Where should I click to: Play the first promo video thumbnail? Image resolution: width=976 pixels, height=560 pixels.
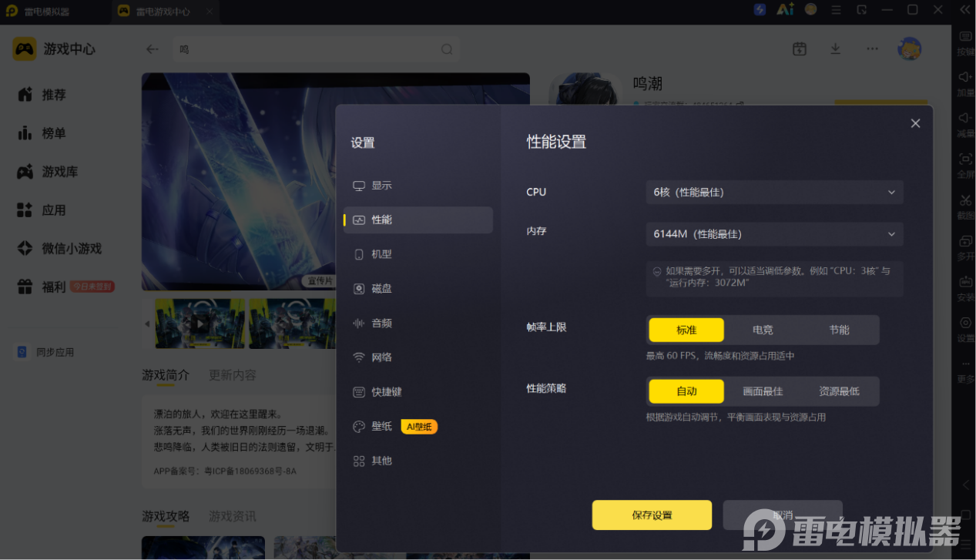click(x=200, y=324)
